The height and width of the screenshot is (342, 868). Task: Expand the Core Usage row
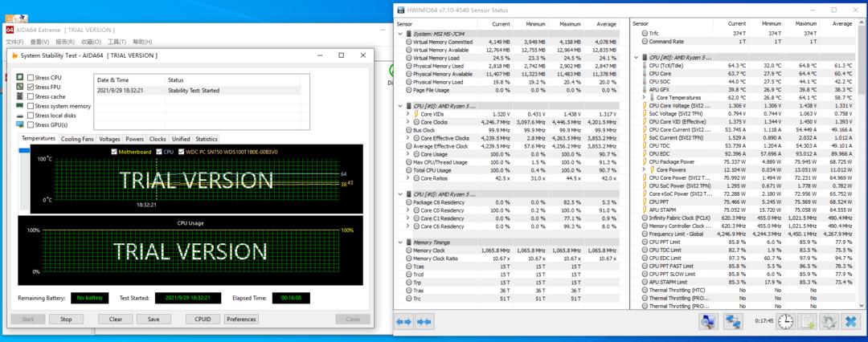click(408, 154)
